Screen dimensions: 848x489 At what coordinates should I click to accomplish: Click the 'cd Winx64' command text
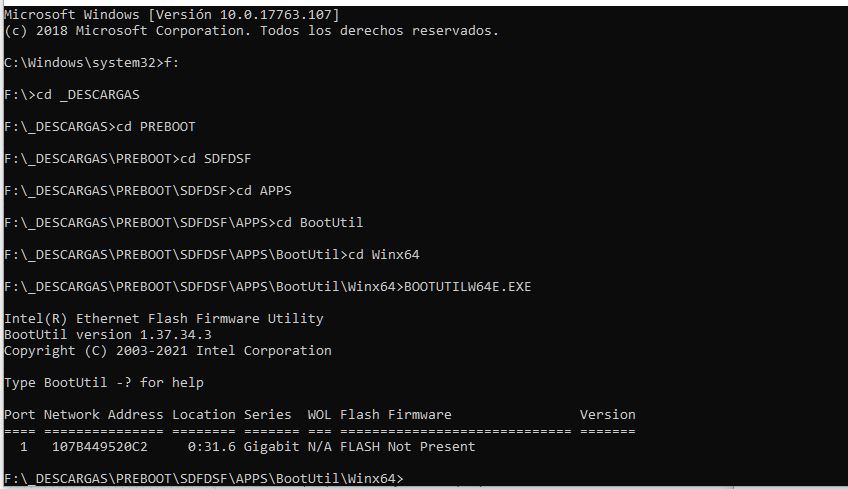[384, 254]
